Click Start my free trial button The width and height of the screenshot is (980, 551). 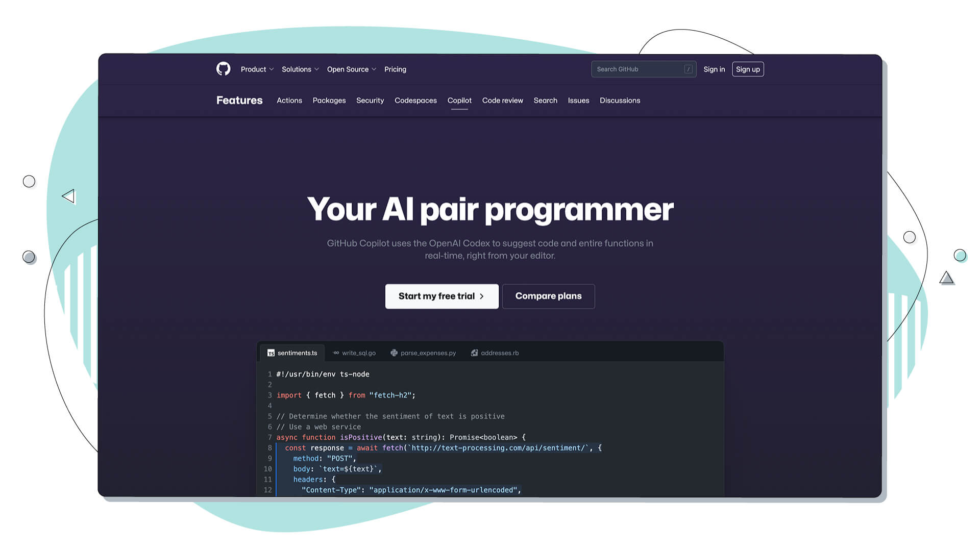(x=442, y=296)
